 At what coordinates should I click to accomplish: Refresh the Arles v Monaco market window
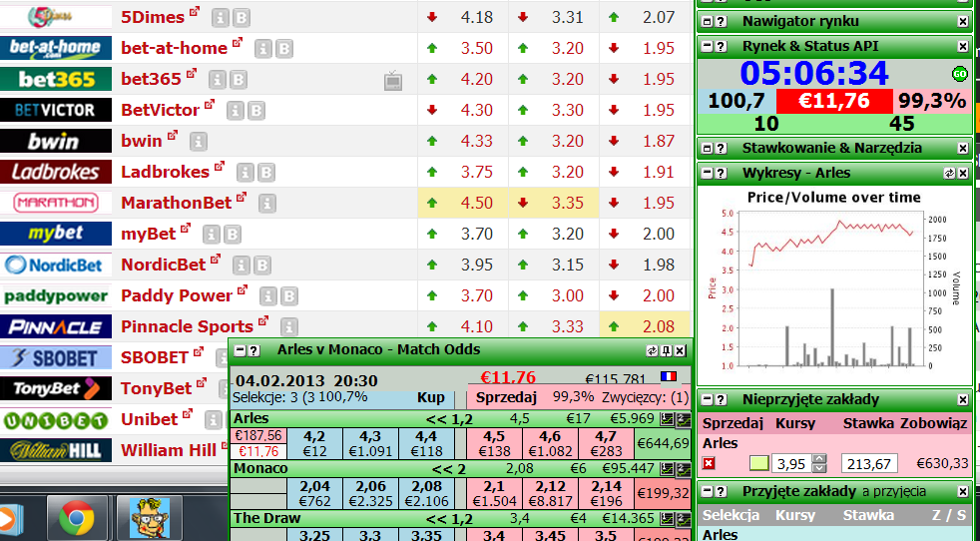[x=653, y=351]
